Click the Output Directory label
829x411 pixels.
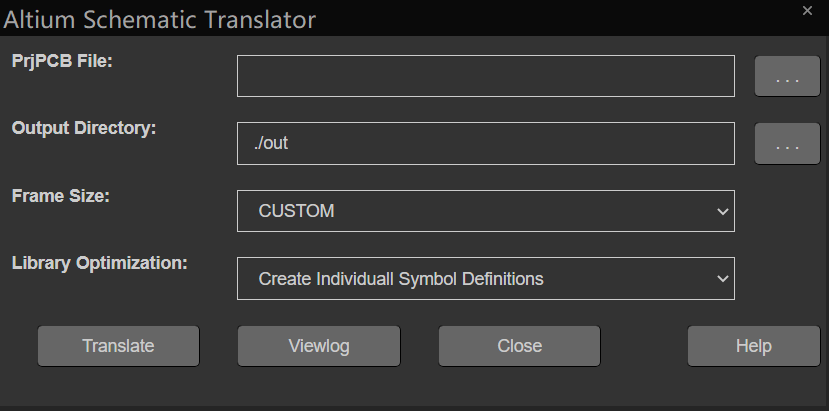pos(84,128)
